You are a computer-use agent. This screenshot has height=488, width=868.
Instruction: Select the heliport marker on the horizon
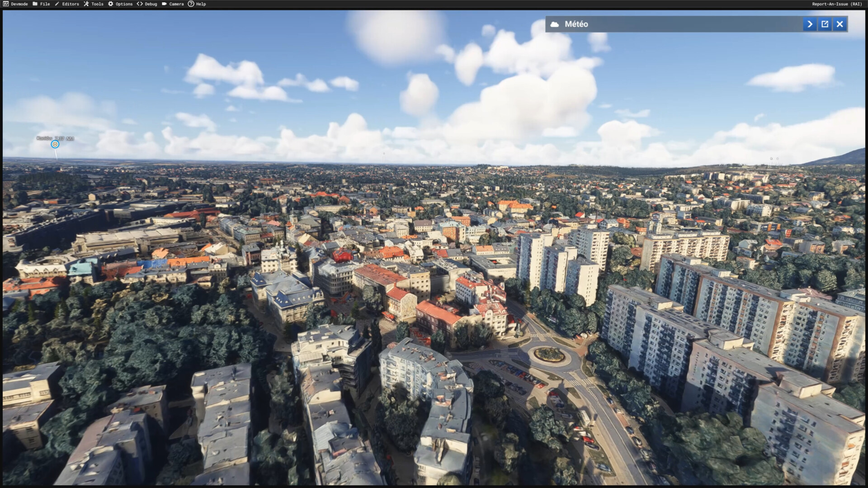pos(55,144)
